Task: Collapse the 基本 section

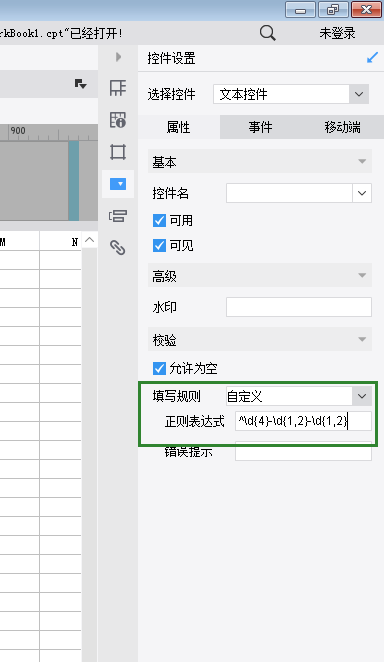Action: [x=362, y=161]
